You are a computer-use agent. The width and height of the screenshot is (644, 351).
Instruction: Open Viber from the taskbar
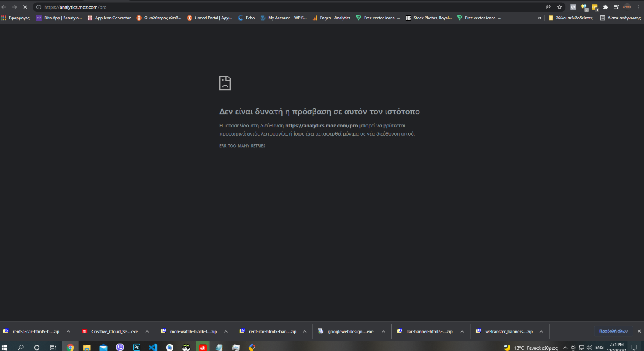coord(120,347)
